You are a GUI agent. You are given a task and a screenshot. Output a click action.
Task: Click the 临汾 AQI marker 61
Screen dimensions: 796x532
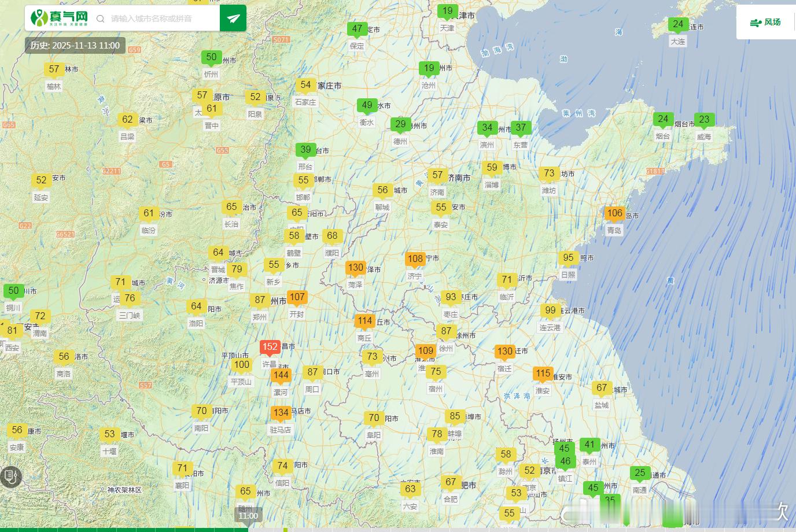pos(149,213)
